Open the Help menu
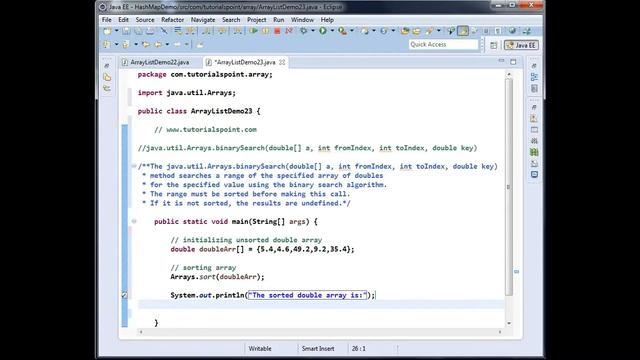 coord(327,20)
